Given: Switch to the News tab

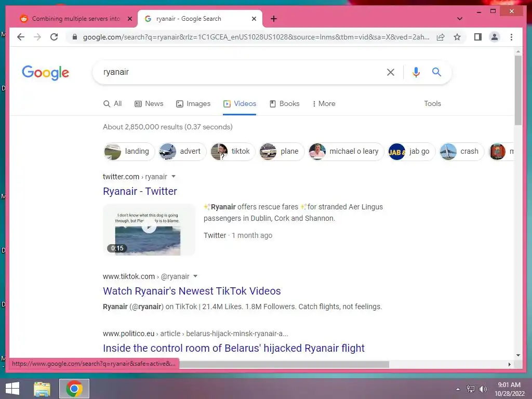Looking at the screenshot, I should pos(149,103).
